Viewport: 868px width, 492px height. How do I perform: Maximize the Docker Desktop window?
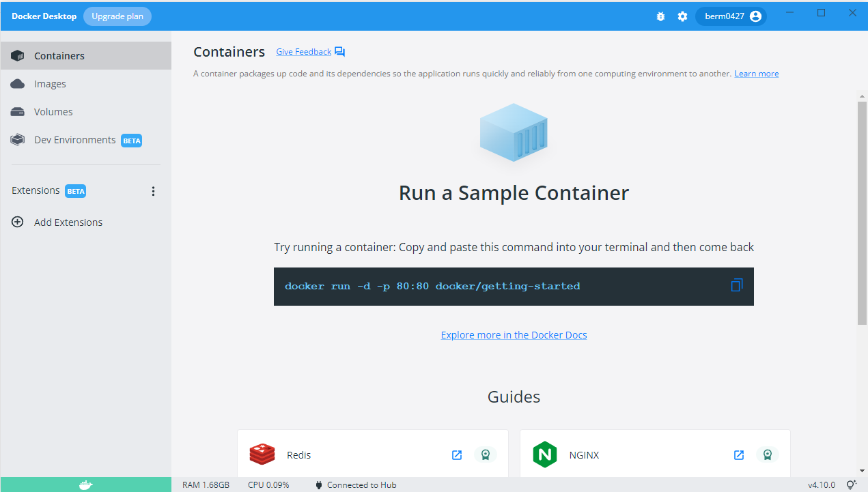[822, 12]
